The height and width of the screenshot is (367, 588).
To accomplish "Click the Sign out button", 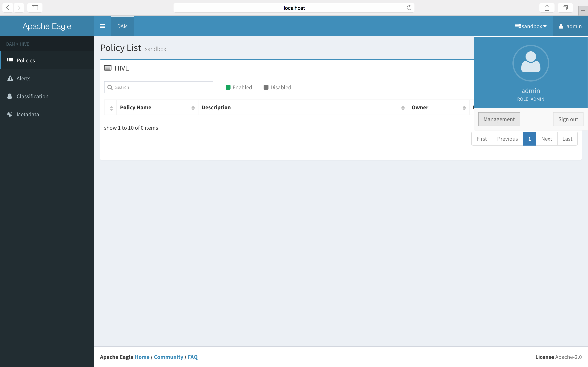I will 568,119.
